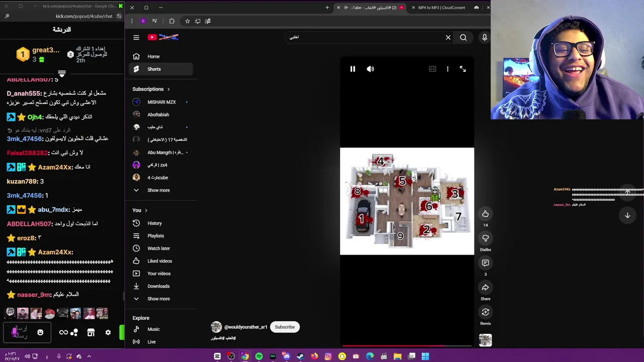Seek along the Shorts progress bar
The width and height of the screenshot is (644, 362).
(407, 346)
